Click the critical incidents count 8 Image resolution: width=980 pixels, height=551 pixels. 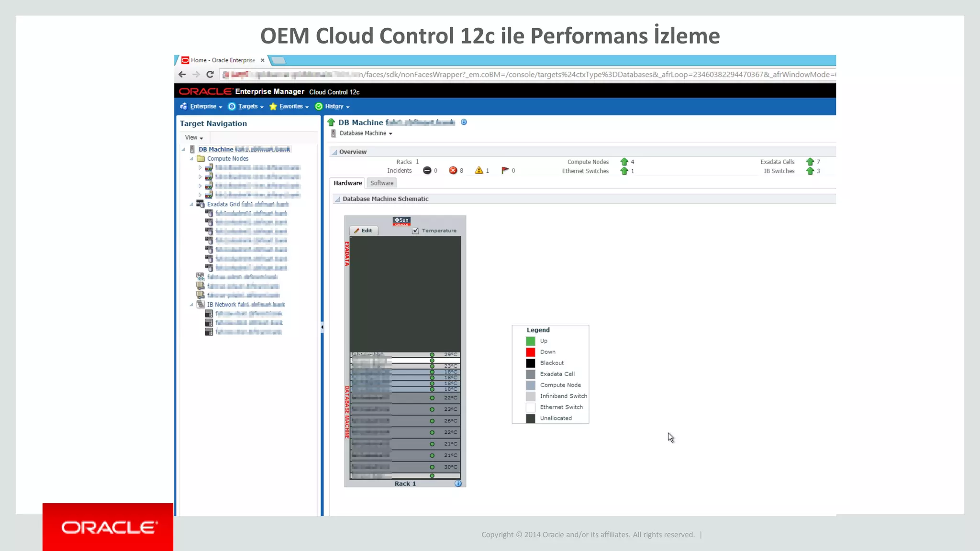point(461,171)
